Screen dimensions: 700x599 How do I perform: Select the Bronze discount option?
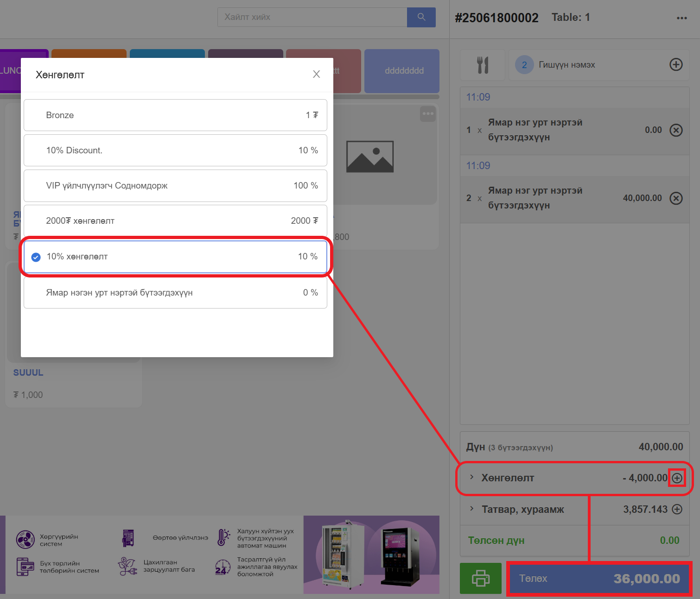(x=175, y=115)
